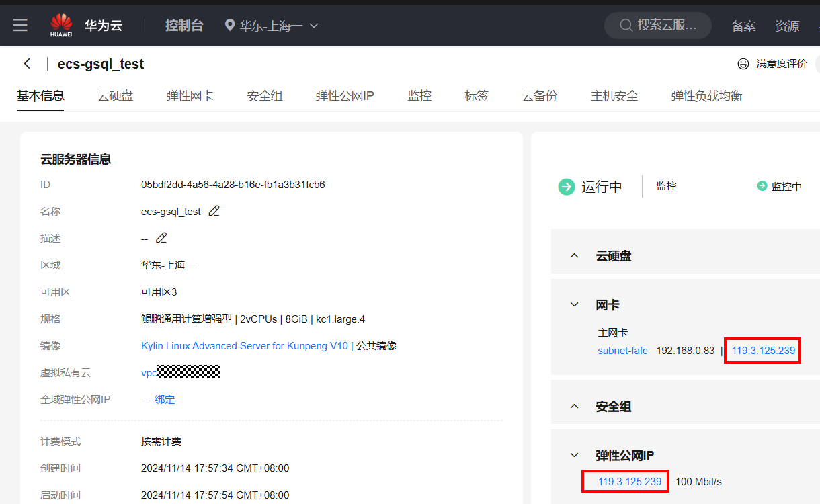The height and width of the screenshot is (504, 820).
Task: Click the page title ecs-gsql_test
Action: pyautogui.click(x=101, y=64)
